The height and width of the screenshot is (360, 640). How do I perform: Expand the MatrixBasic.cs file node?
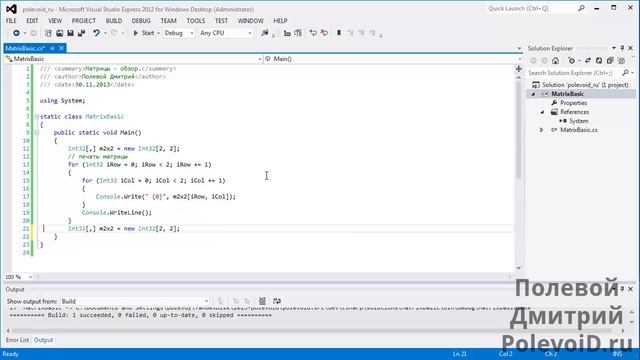pyautogui.click(x=542, y=130)
